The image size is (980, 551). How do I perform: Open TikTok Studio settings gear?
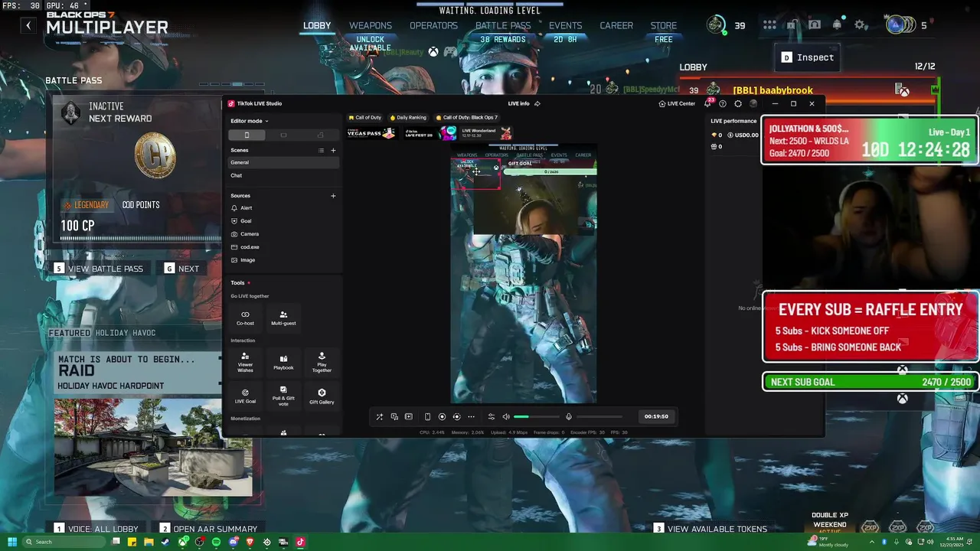(738, 103)
